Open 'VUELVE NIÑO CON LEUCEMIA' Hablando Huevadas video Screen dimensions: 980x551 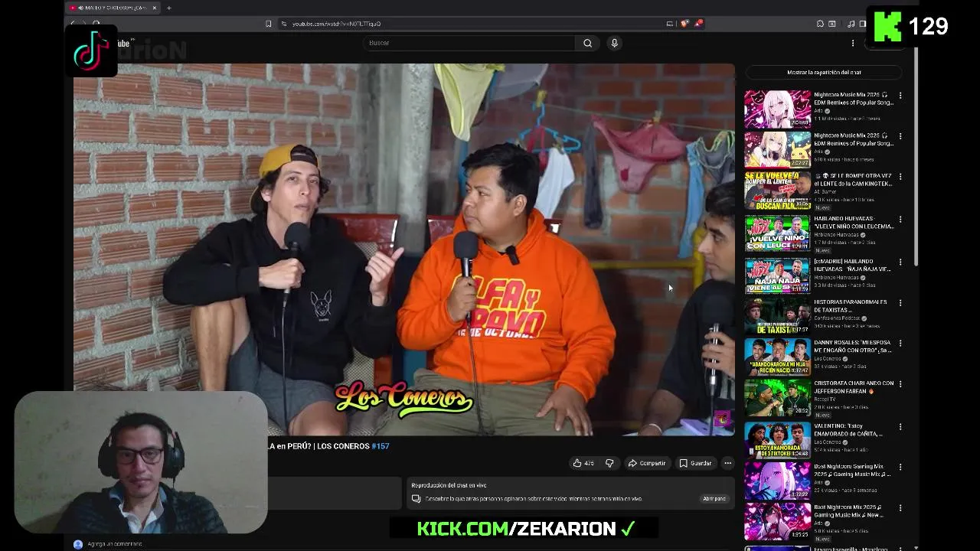tap(777, 233)
